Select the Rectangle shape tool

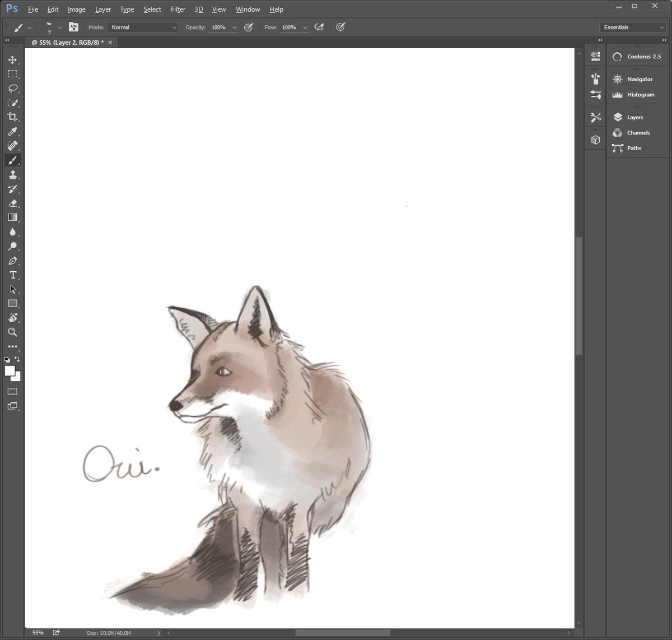point(12,304)
